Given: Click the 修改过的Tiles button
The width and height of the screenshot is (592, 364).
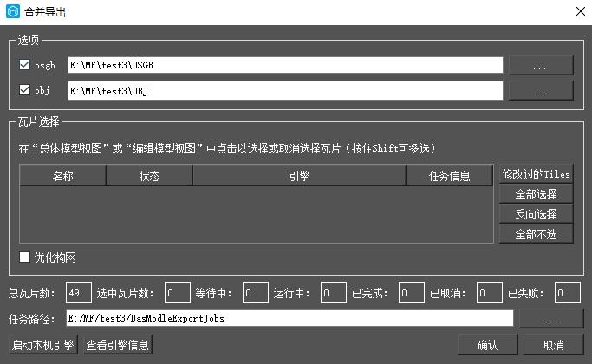Looking at the screenshot, I should tap(537, 174).
